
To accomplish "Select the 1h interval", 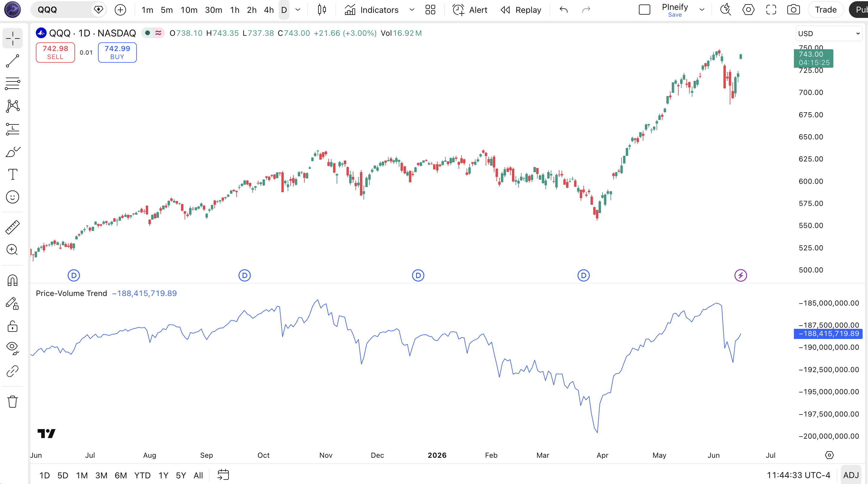I will tap(235, 10).
